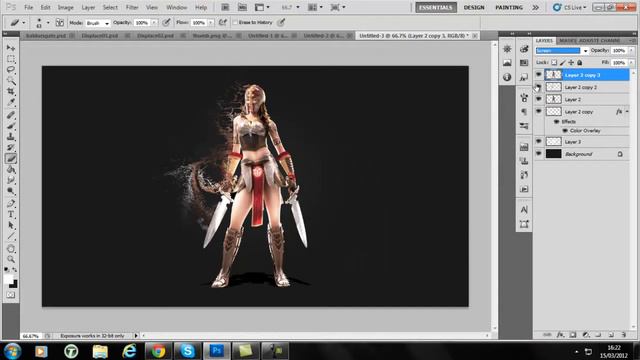Select the Pen tool
The height and width of the screenshot is (360, 640).
point(11,203)
